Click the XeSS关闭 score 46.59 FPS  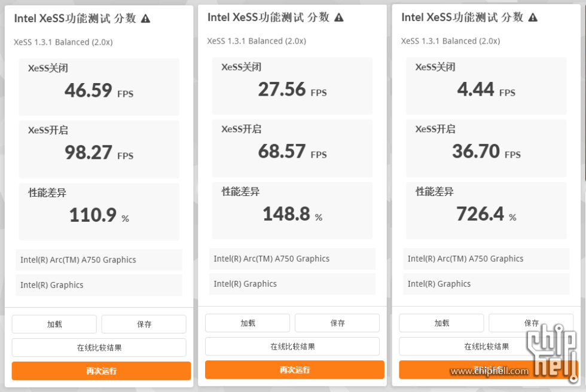point(99,91)
